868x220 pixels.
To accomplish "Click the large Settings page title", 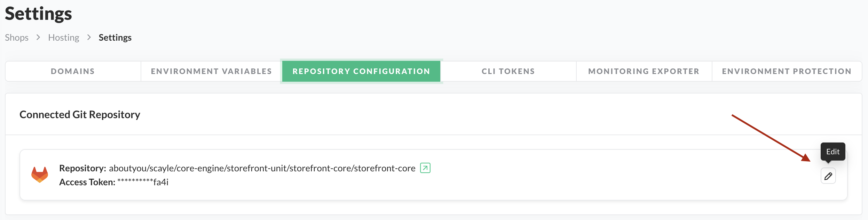I will pos(38,14).
